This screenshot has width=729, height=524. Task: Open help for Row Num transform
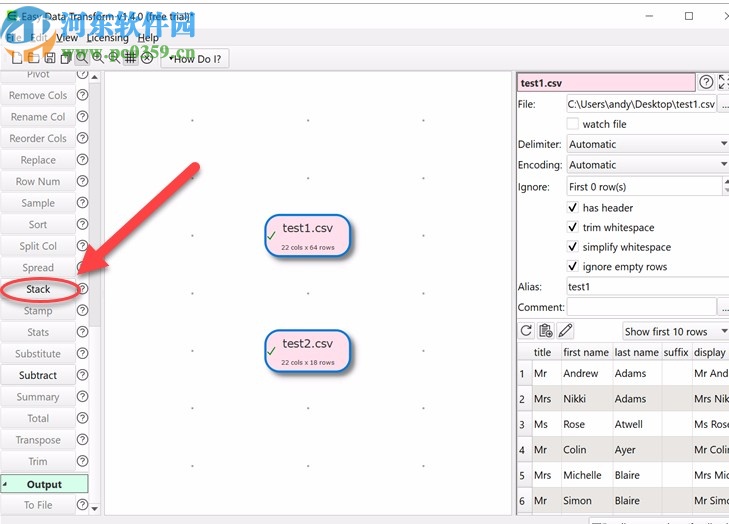point(82,181)
